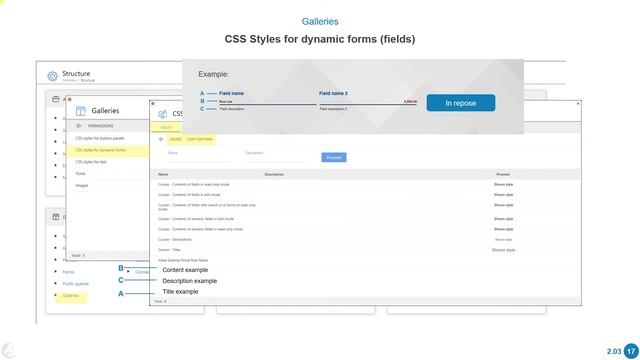Viewport: 640px width, 360px height.
Task: Click the Field name example label
Action: tap(231, 93)
